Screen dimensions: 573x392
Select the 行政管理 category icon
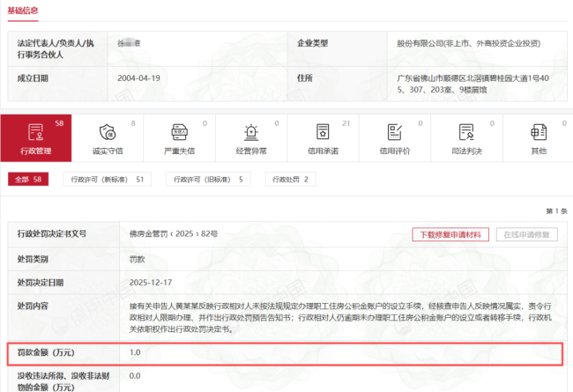(36, 133)
